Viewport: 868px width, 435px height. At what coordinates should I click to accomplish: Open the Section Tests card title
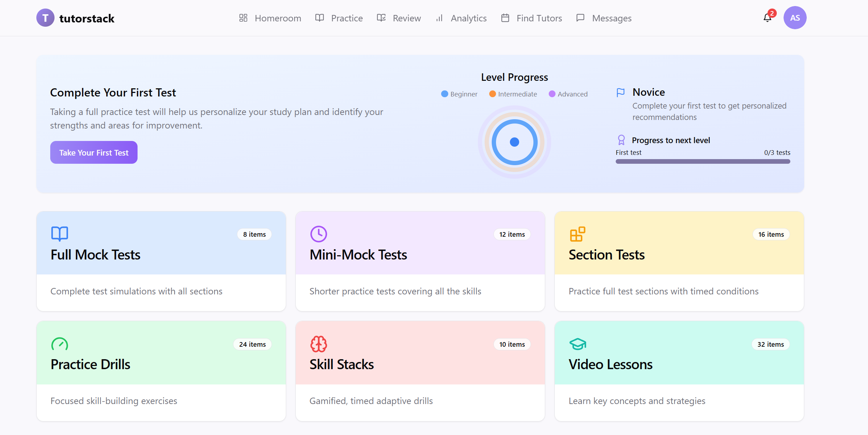click(606, 255)
